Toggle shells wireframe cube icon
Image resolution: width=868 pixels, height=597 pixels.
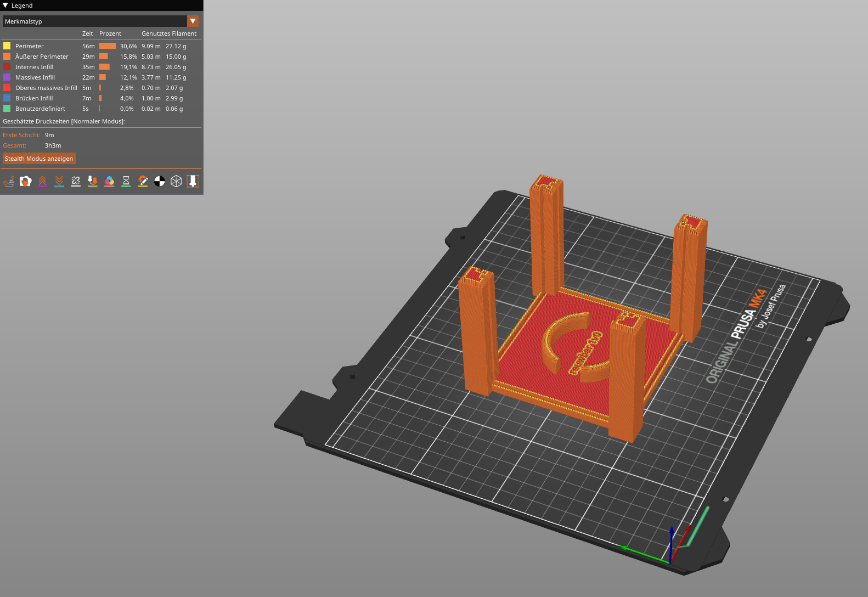click(x=176, y=181)
